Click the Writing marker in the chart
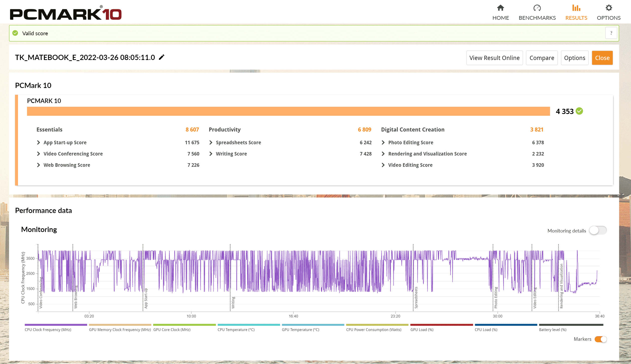Image resolution: width=631 pixels, height=364 pixels. tap(233, 302)
